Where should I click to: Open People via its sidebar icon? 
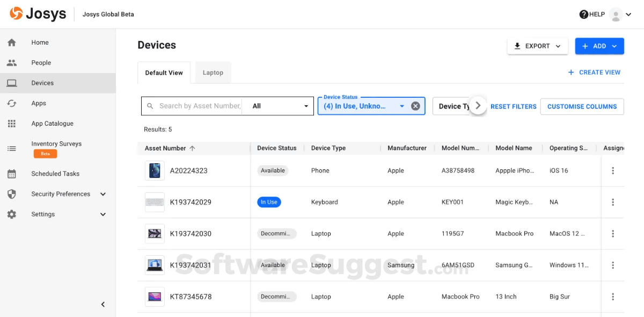12,63
